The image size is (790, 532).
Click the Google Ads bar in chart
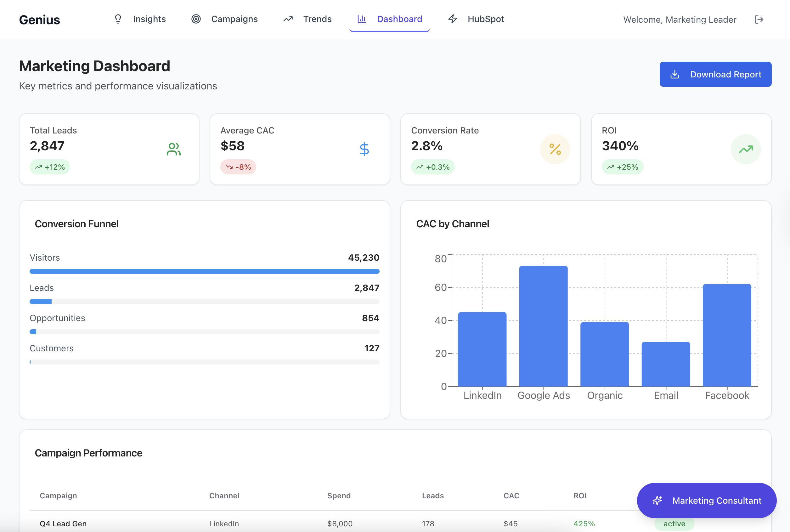[x=544, y=326]
